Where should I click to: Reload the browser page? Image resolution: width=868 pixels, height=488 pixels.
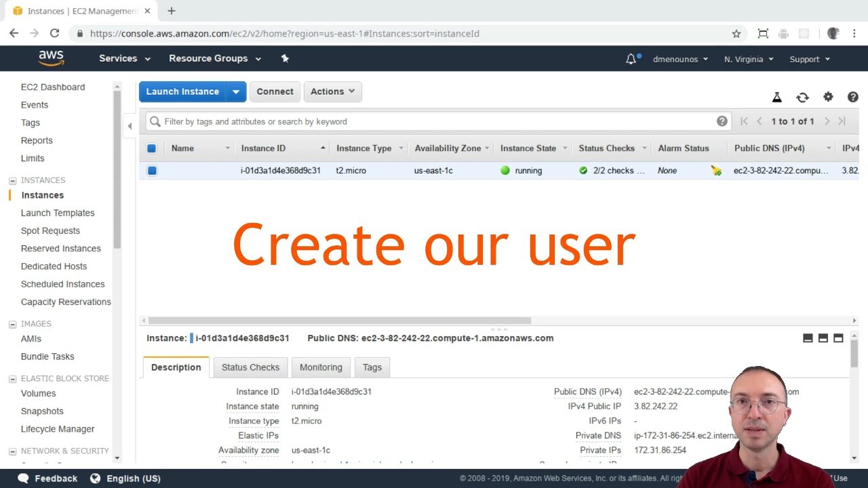pyautogui.click(x=55, y=33)
